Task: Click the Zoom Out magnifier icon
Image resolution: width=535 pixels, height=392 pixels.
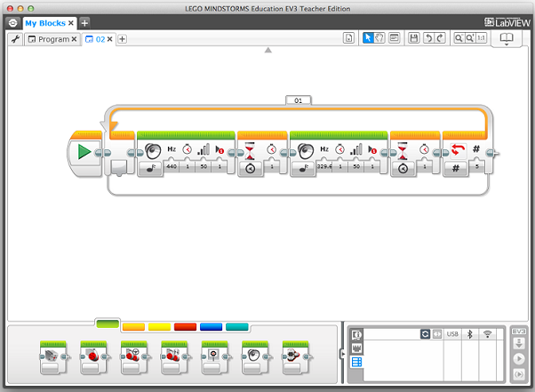Action: tap(458, 38)
